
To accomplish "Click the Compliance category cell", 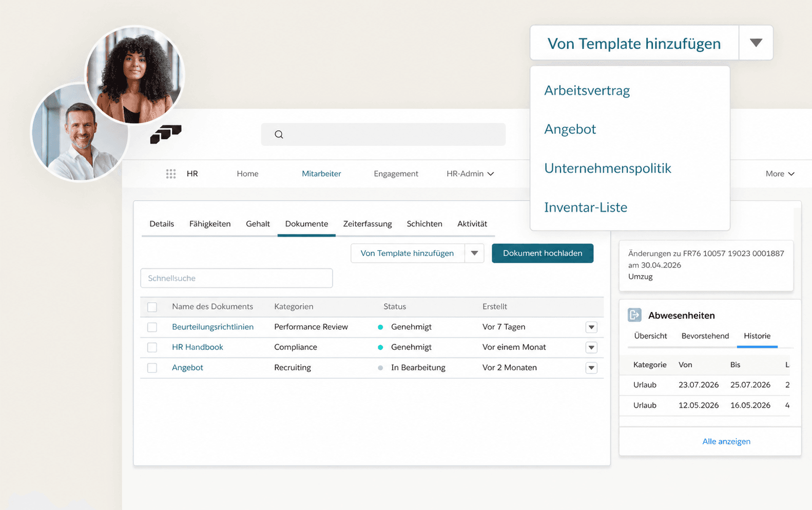I will 296,347.
